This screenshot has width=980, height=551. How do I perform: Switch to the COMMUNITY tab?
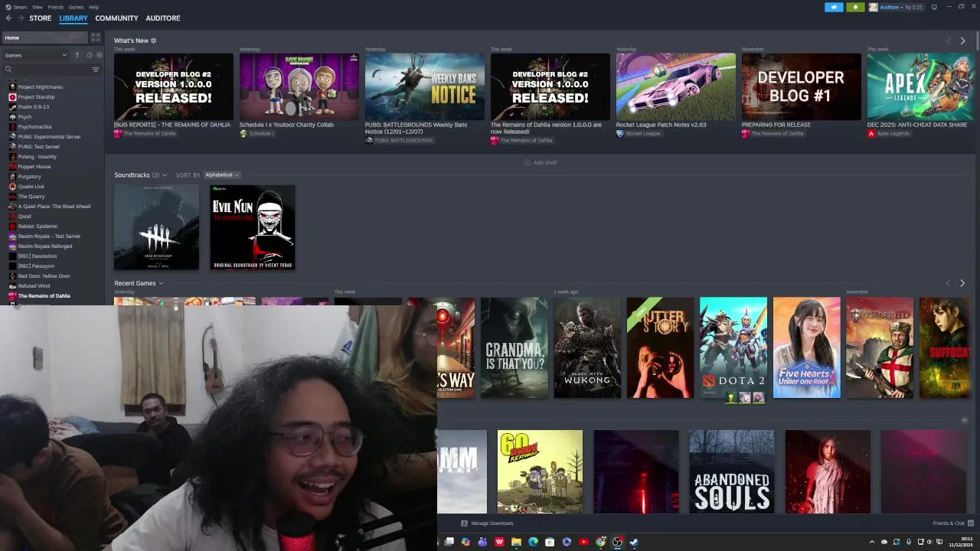pyautogui.click(x=117, y=18)
